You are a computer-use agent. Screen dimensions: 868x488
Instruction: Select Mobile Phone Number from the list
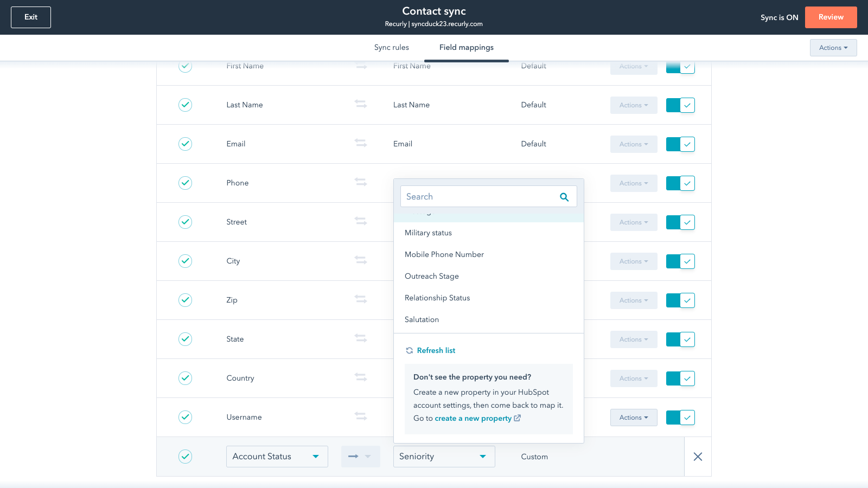[444, 254]
